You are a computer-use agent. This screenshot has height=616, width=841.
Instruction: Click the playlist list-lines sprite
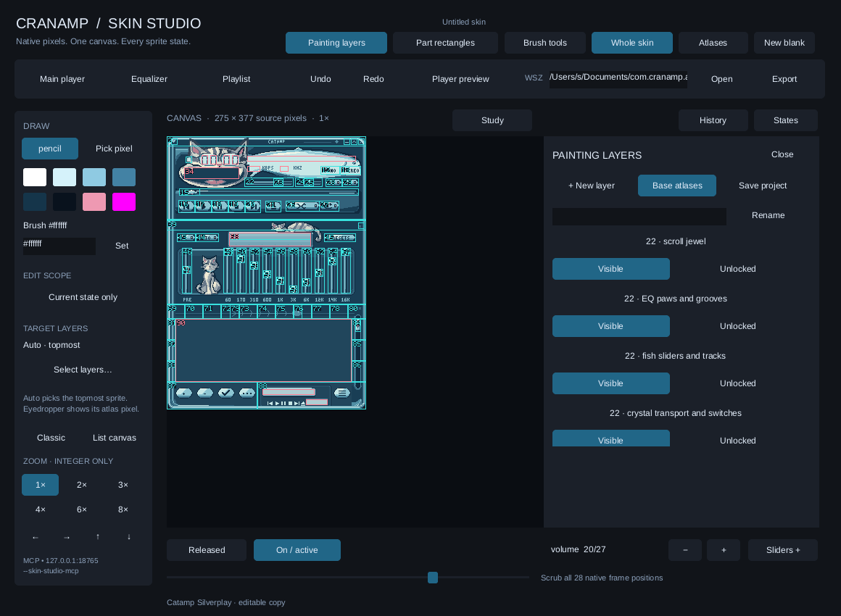click(x=341, y=393)
